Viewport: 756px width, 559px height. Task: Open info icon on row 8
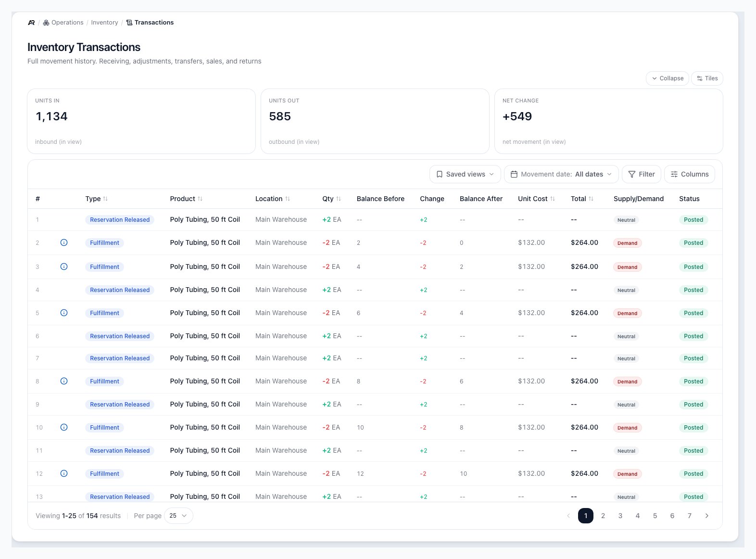(64, 381)
